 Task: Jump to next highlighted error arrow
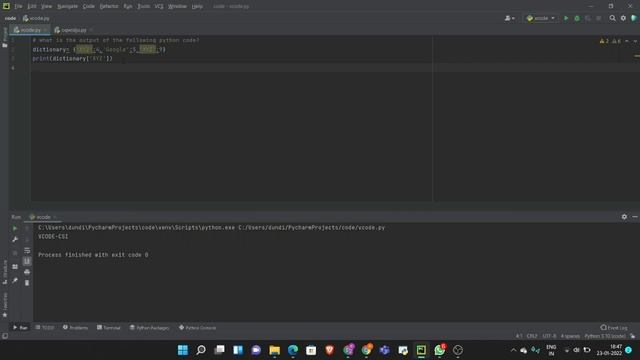click(635, 41)
